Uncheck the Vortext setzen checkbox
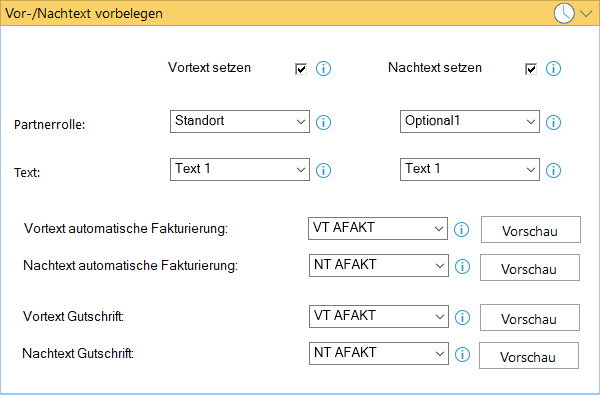This screenshot has height=395, width=600. [301, 69]
